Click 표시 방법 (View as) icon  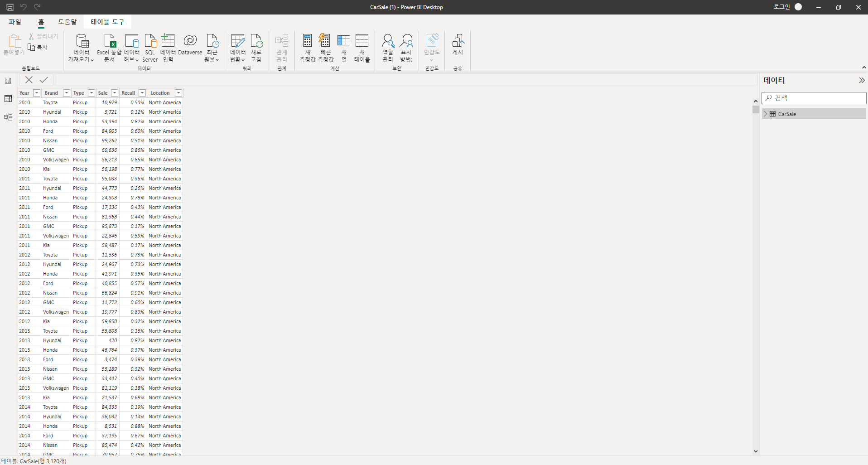coord(406,48)
